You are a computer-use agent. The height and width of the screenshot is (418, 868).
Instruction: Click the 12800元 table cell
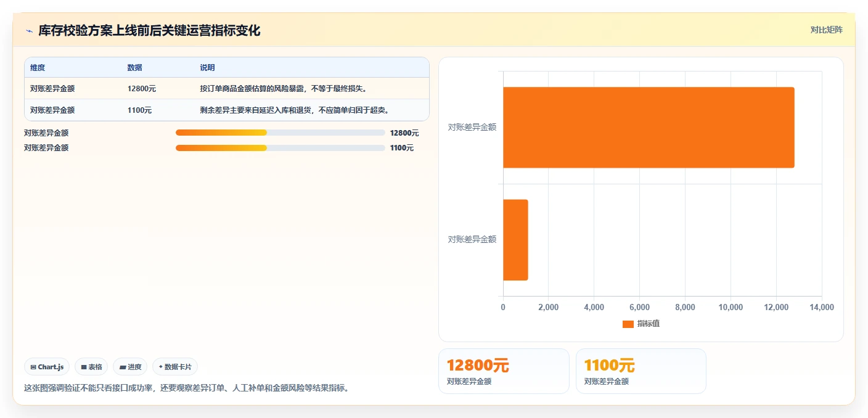coord(142,89)
